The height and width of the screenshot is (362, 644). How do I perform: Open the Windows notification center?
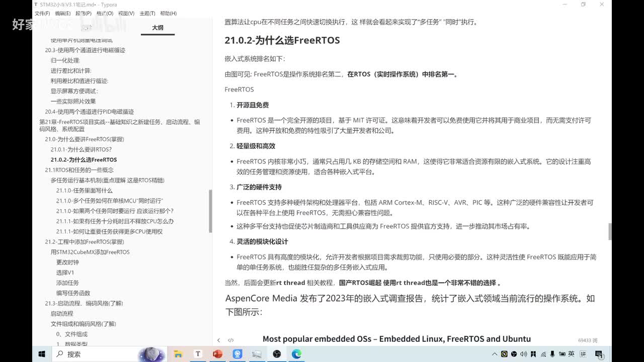(x=599, y=354)
